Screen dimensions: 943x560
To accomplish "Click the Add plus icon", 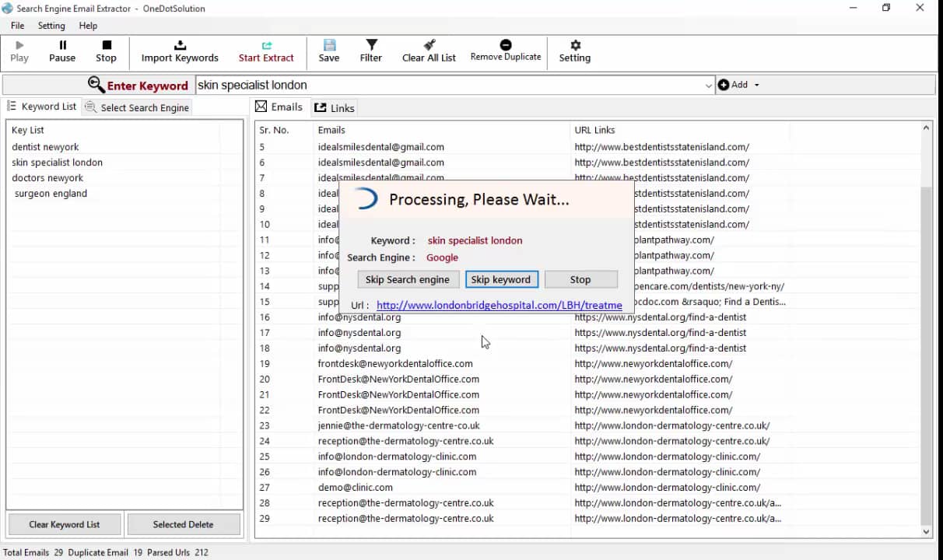I will (x=724, y=85).
